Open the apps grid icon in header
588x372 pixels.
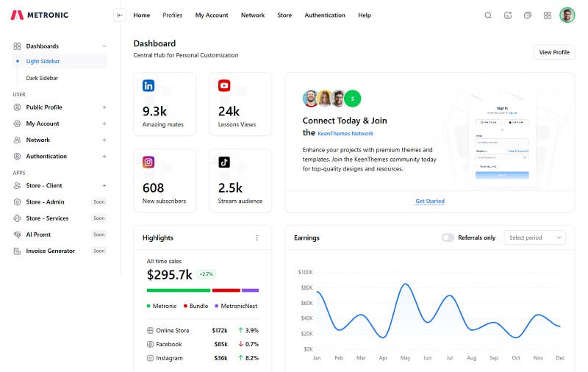(x=548, y=15)
